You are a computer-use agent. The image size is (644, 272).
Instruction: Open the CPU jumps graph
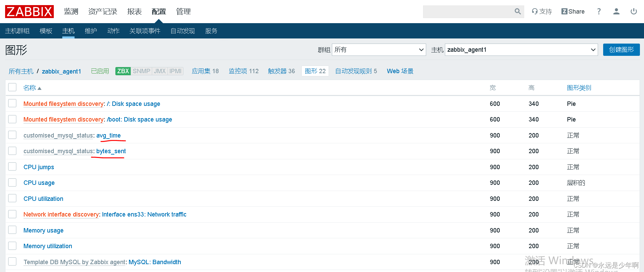(x=39, y=167)
